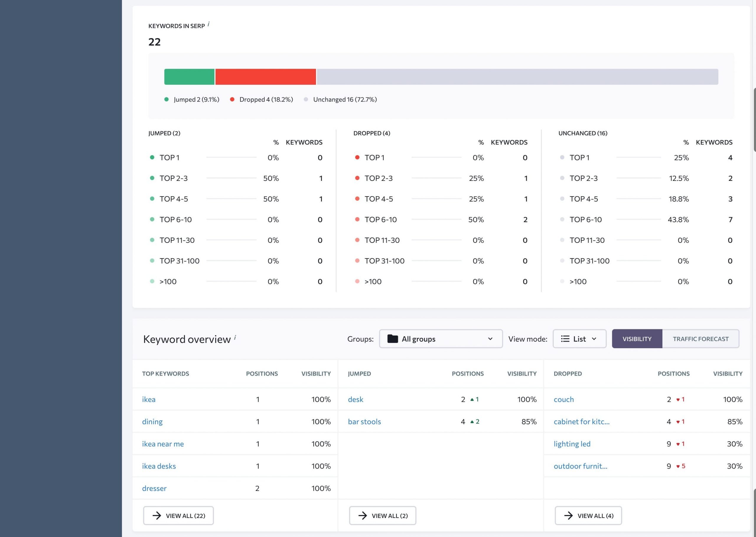
Task: Open the All groups dropdown
Action: [441, 339]
